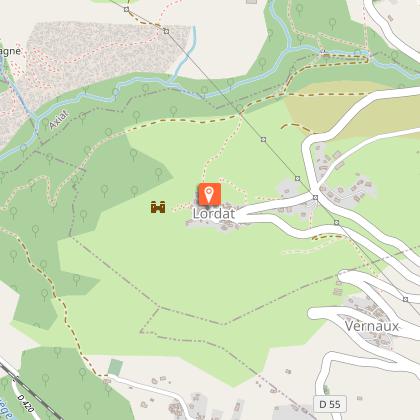The width and height of the screenshot is (420, 420).
Task: Click the power pylon on the road south-east of Lordat
Action: pos(337,222)
